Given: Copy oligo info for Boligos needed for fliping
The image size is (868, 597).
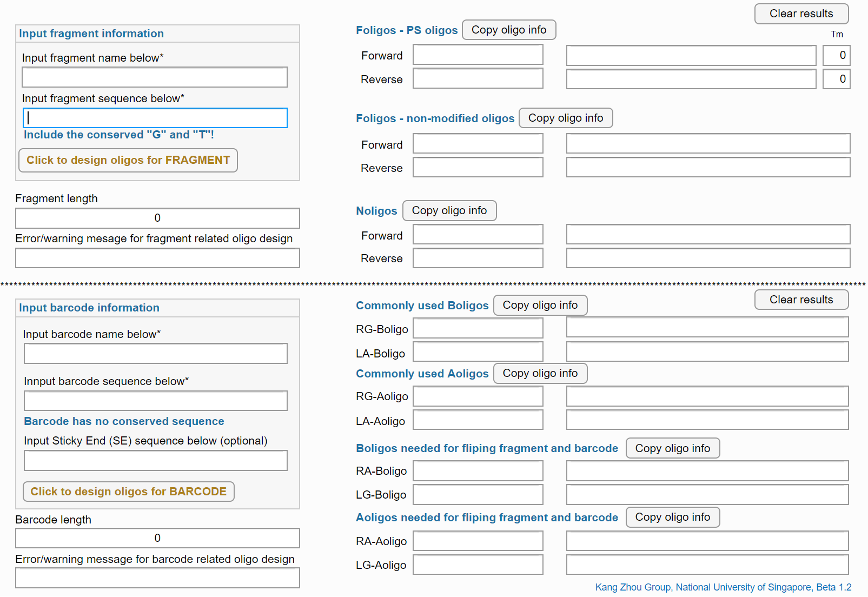Looking at the screenshot, I should (673, 448).
